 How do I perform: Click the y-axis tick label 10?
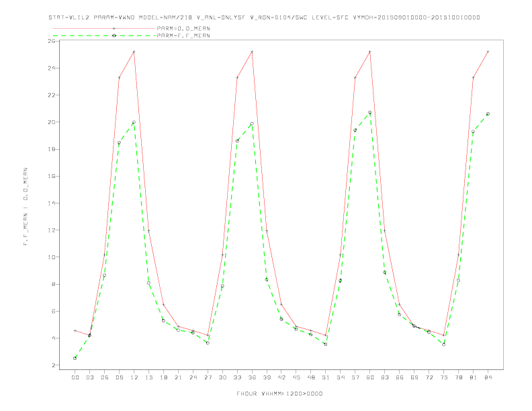(52, 257)
